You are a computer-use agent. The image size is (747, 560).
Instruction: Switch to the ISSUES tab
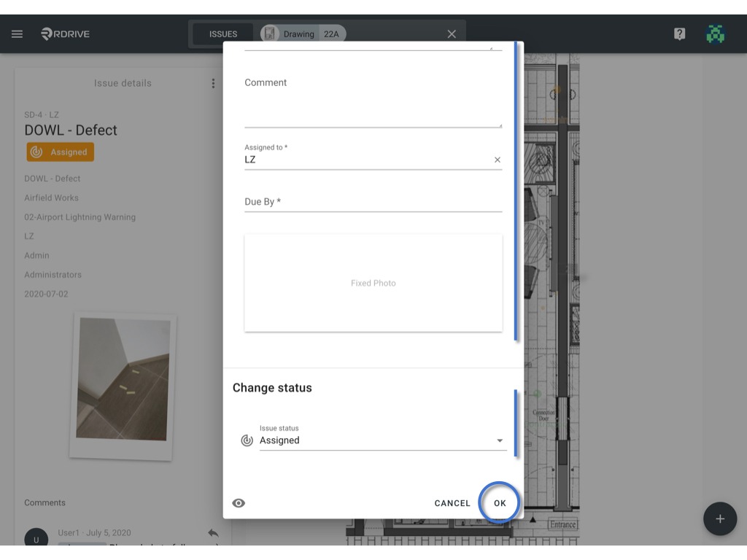(x=223, y=34)
